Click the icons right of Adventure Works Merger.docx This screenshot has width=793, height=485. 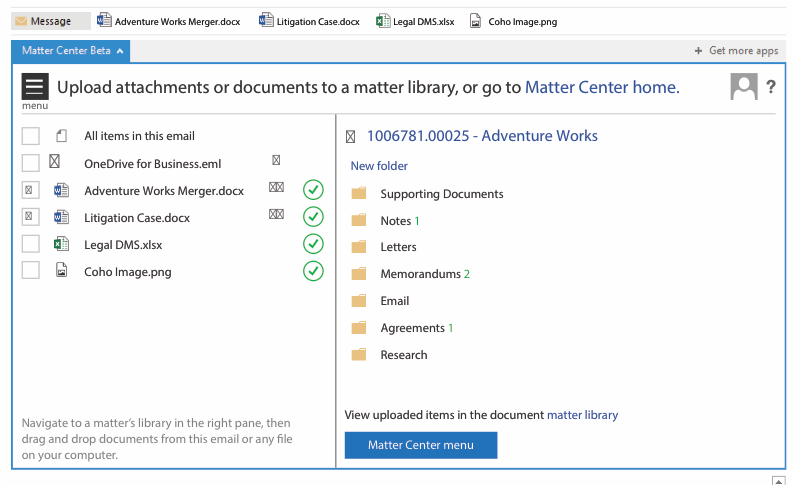(276, 187)
